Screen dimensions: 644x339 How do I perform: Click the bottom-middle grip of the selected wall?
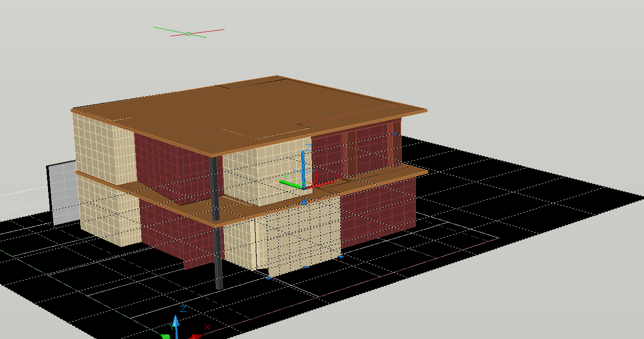(x=305, y=266)
